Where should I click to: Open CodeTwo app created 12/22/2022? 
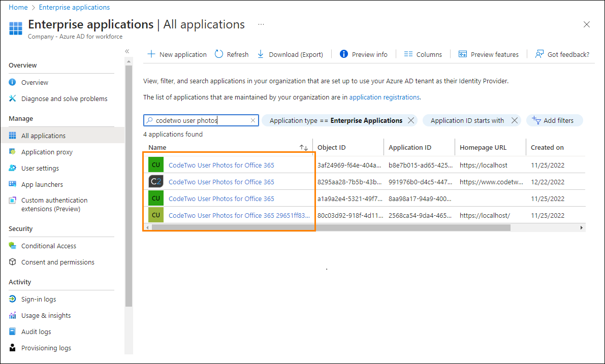(x=221, y=182)
